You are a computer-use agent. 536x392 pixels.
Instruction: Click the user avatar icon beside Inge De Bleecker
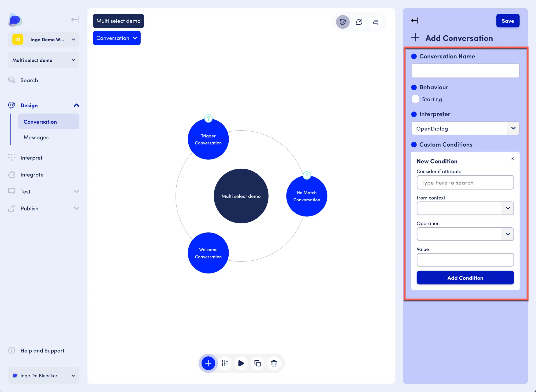[x=15, y=375]
